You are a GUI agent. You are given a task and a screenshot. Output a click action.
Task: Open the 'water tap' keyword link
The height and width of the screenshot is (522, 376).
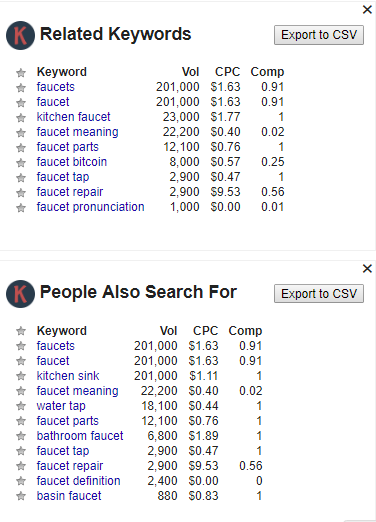[61, 406]
